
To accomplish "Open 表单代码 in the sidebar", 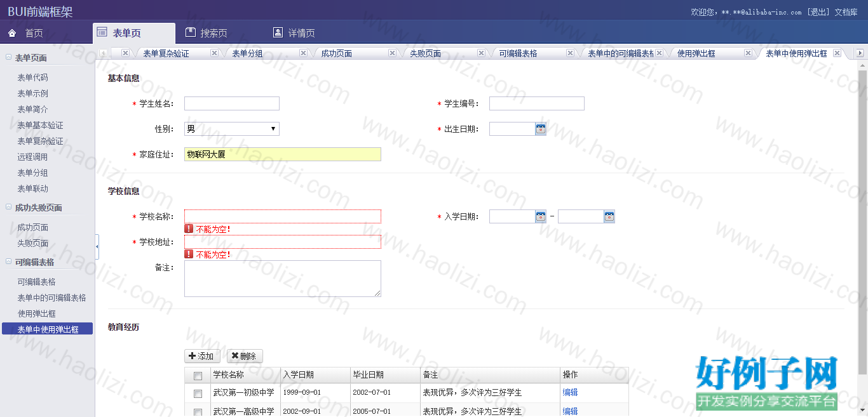I will [x=32, y=77].
